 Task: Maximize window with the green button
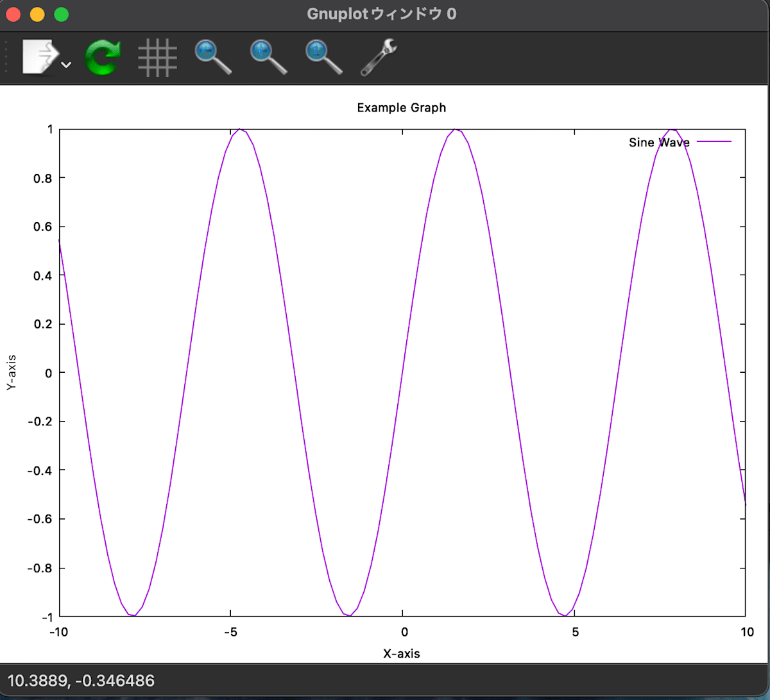coord(61,15)
